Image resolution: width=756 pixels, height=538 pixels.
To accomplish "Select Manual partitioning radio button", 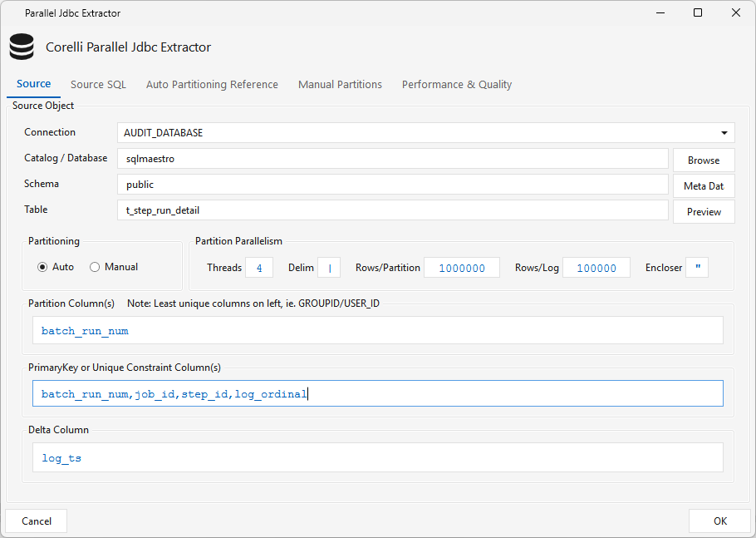I will click(x=95, y=267).
